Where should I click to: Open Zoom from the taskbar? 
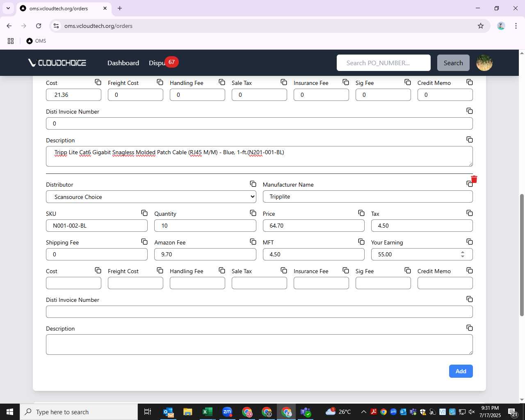tap(227, 412)
